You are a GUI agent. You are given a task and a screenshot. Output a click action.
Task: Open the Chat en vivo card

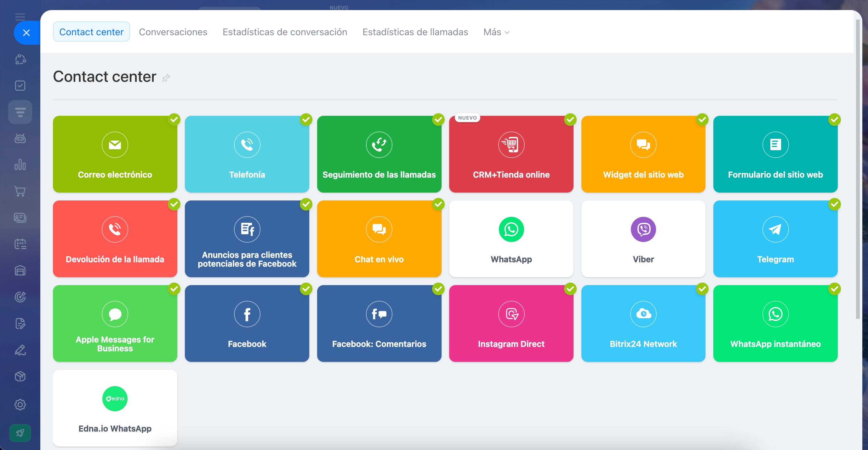click(379, 239)
